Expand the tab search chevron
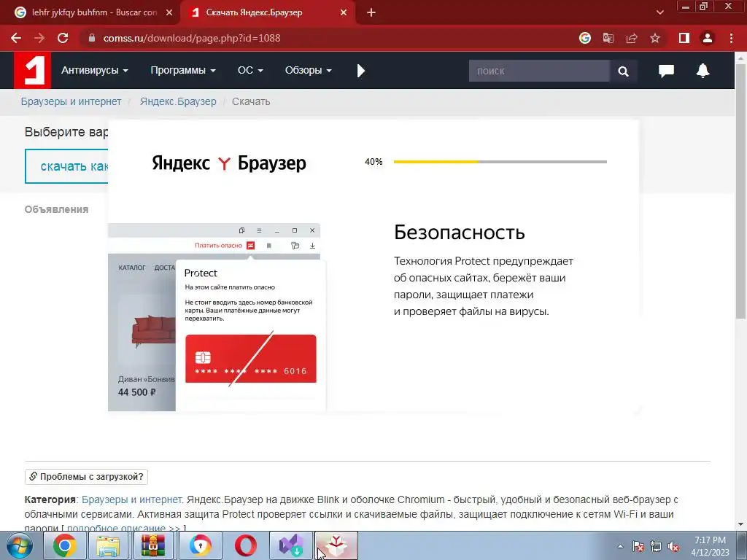This screenshot has height=560, width=747. pyautogui.click(x=659, y=12)
